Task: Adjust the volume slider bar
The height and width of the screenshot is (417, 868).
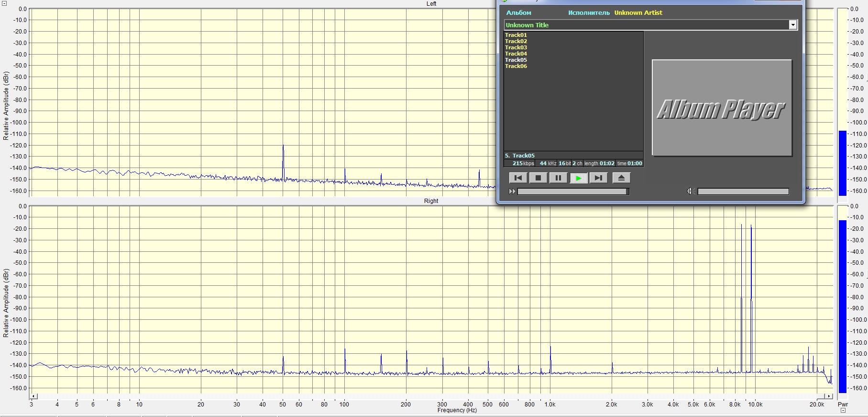Action: pyautogui.click(x=743, y=192)
